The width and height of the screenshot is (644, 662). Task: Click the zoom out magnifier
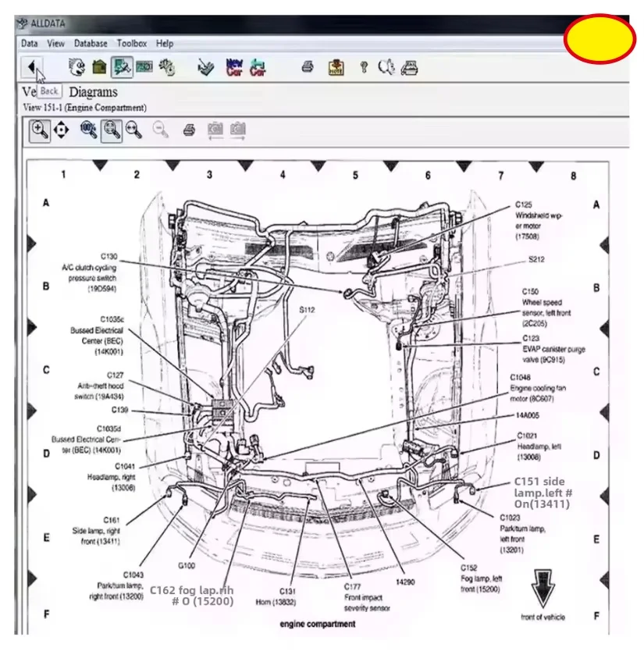161,130
